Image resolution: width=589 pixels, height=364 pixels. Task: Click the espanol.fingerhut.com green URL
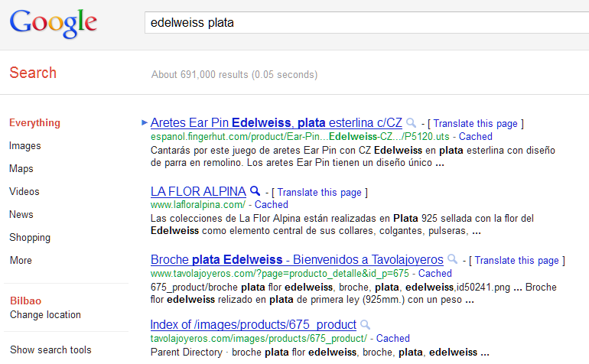(300, 136)
